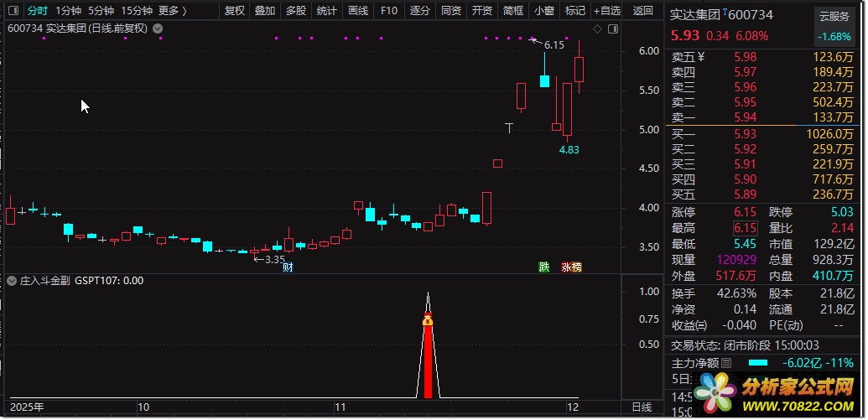The height and width of the screenshot is (420, 868).
Task: Click the money bag signal icon on the indicator
Action: click(x=428, y=319)
